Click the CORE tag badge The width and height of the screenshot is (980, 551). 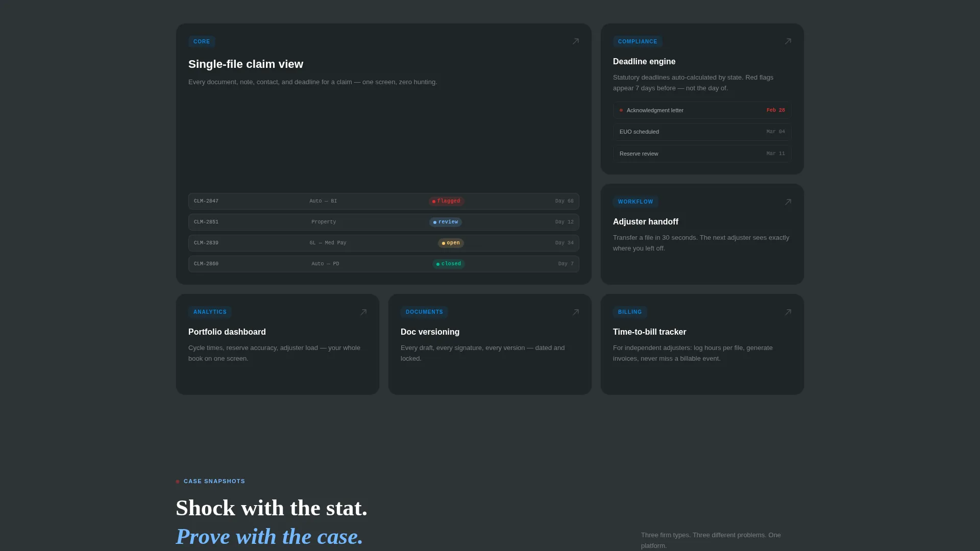pos(202,42)
